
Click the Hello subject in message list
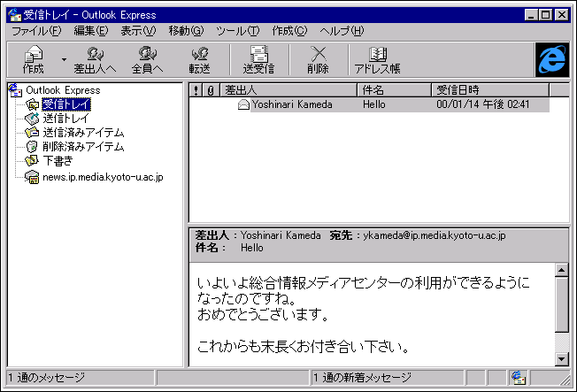[x=373, y=105]
